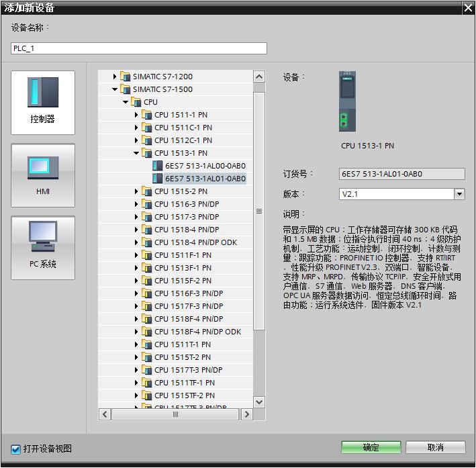
Task: Expand the CPU 1515T-2 PN node
Action: coord(136,357)
